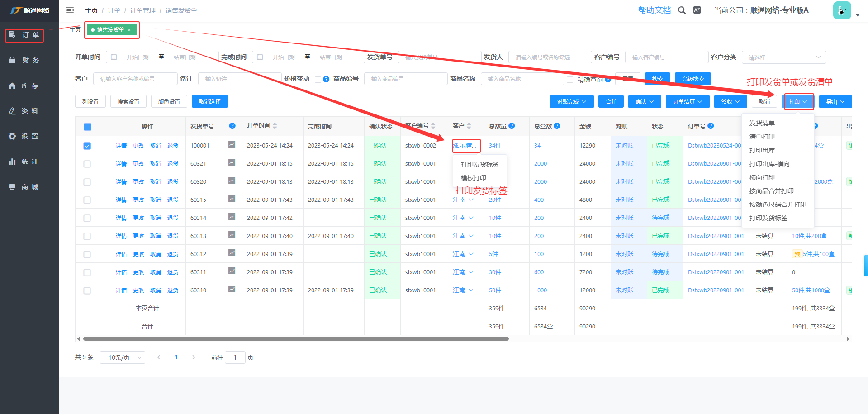The height and width of the screenshot is (414, 868).
Task: Open the 客户分类 dropdown
Action: point(784,57)
